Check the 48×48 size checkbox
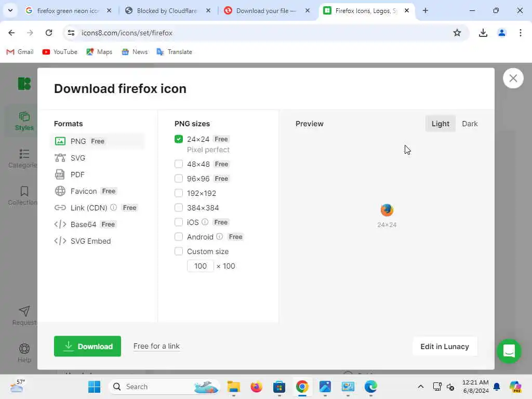The height and width of the screenshot is (399, 532). 179,164
